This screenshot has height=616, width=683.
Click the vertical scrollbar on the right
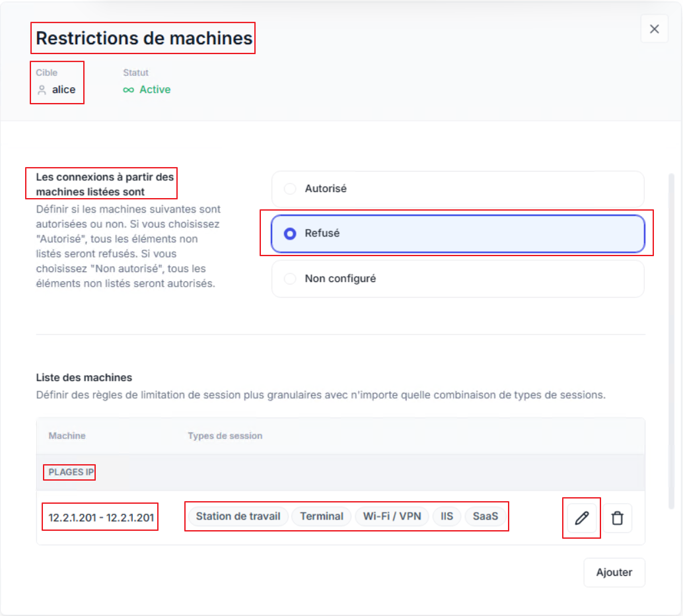[x=671, y=330]
